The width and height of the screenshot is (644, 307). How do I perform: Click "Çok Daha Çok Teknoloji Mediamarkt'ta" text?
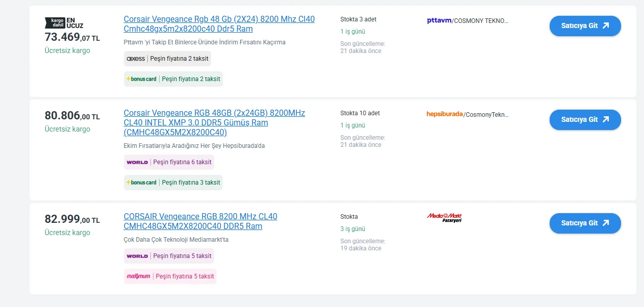pos(176,240)
